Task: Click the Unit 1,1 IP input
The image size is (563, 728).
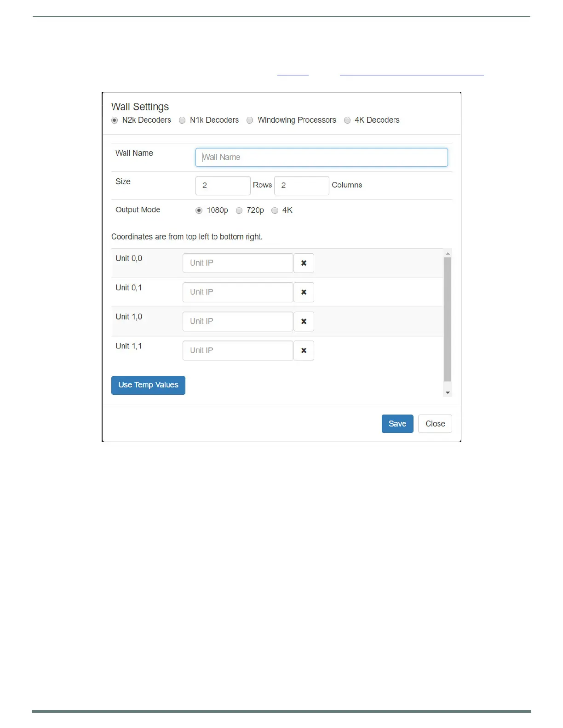Action: [238, 351]
